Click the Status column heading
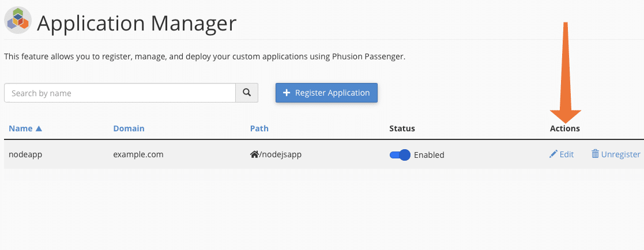The width and height of the screenshot is (644, 250). 402,128
